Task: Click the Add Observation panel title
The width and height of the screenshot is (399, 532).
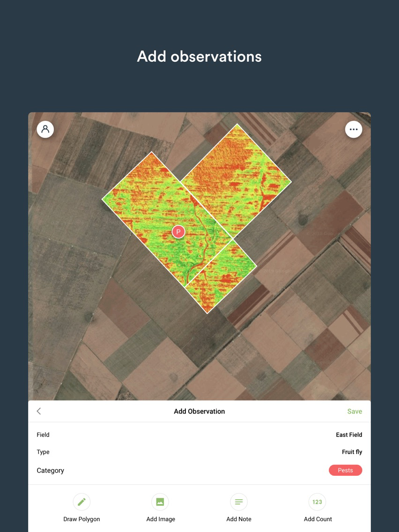Action: pyautogui.click(x=199, y=411)
